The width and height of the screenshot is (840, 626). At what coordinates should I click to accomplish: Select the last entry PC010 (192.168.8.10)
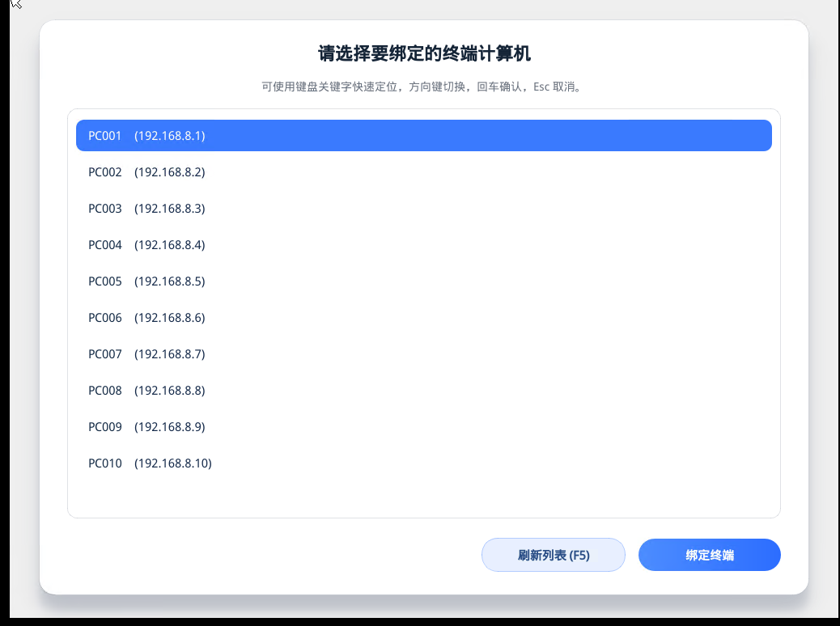pos(423,463)
